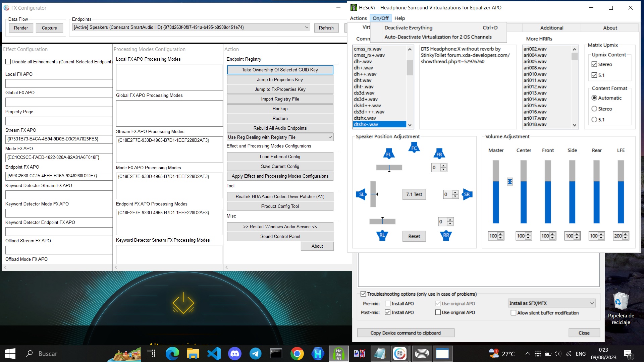Increase the LFE volume spinner value
This screenshot has width=644, height=362.
coord(626,234)
